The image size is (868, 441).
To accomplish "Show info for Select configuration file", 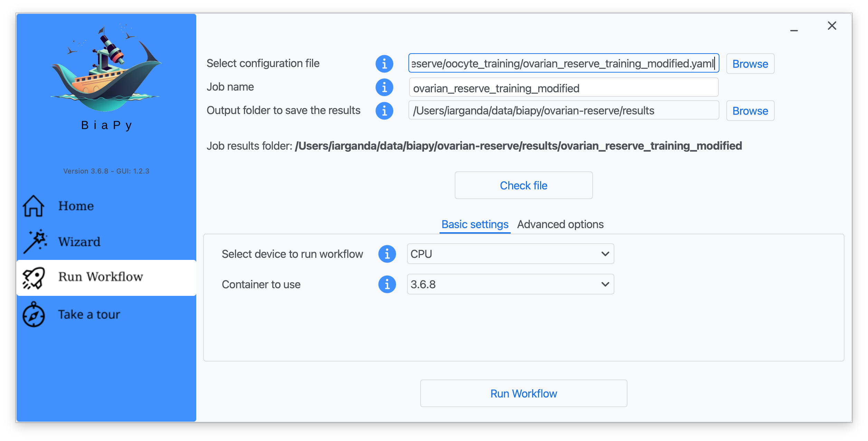I will pos(384,64).
